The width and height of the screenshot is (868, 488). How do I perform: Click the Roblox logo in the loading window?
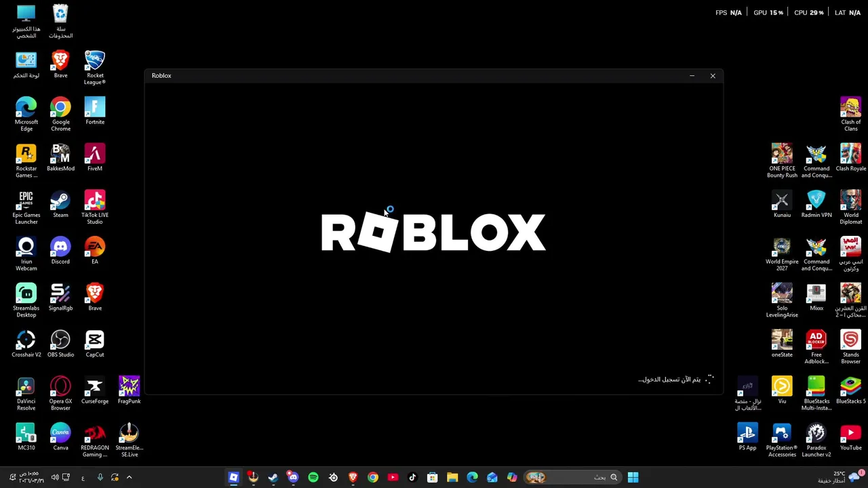(433, 232)
